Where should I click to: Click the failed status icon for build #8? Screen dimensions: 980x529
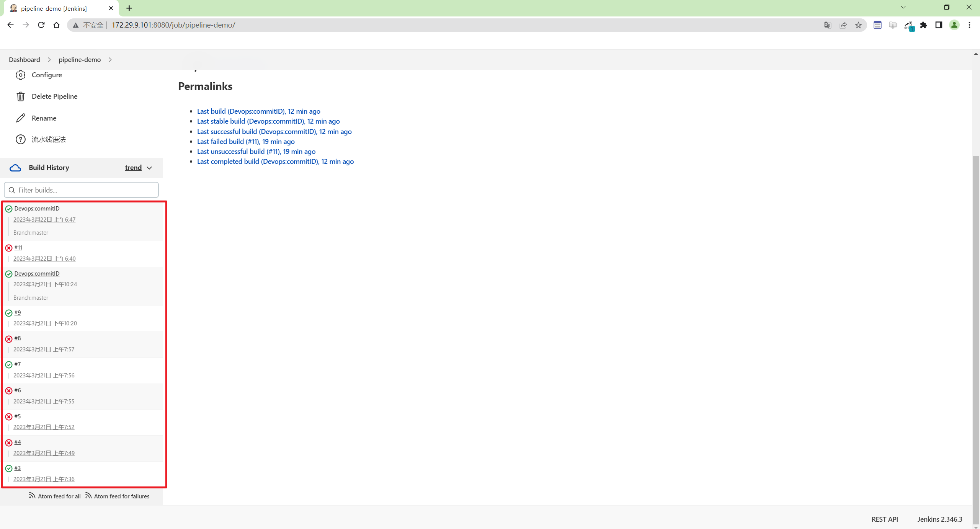coord(9,339)
